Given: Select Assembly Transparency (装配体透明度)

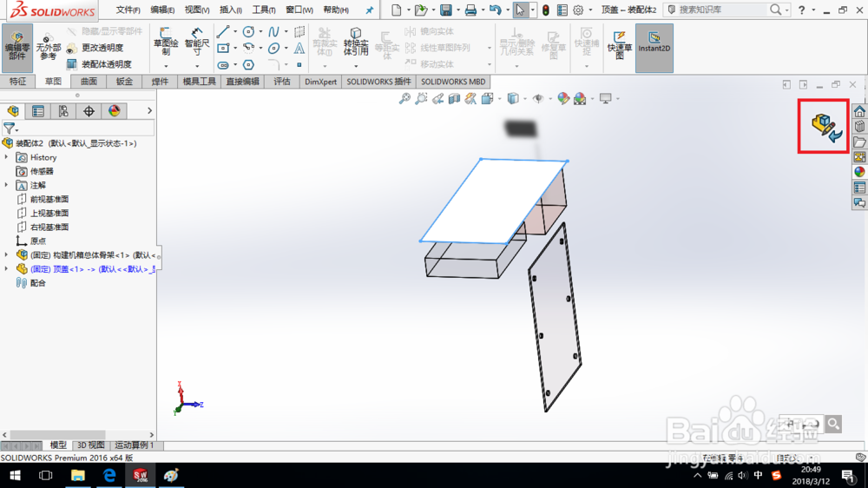Looking at the screenshot, I should pyautogui.click(x=99, y=64).
